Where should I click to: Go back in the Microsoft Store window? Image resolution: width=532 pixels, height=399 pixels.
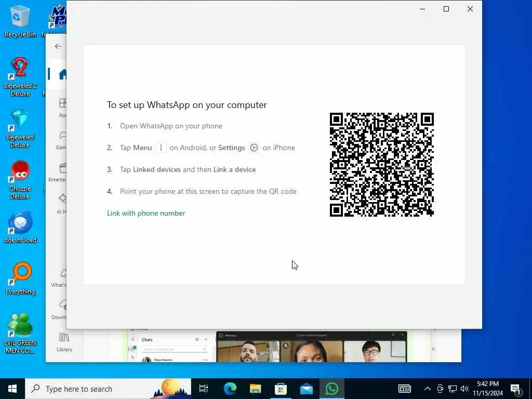point(58,46)
